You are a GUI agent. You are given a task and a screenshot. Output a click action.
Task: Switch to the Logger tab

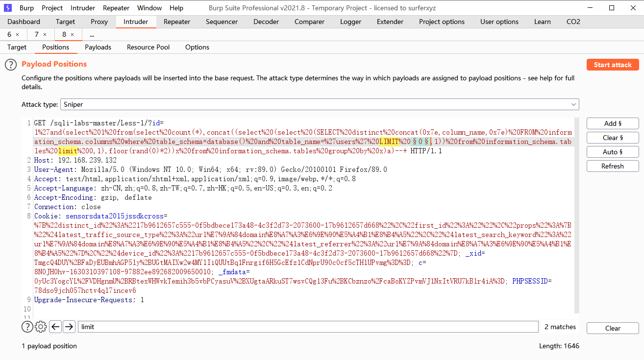(350, 22)
